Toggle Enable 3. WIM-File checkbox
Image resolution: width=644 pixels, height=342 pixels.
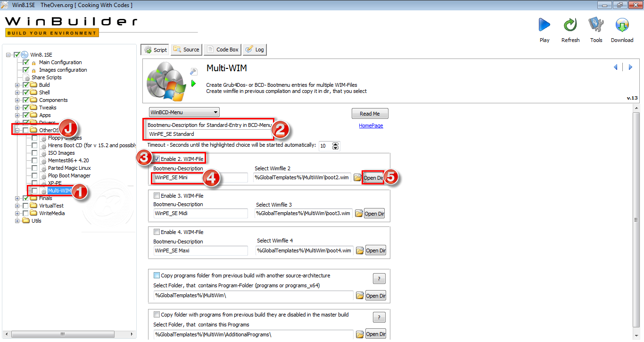[x=157, y=195]
